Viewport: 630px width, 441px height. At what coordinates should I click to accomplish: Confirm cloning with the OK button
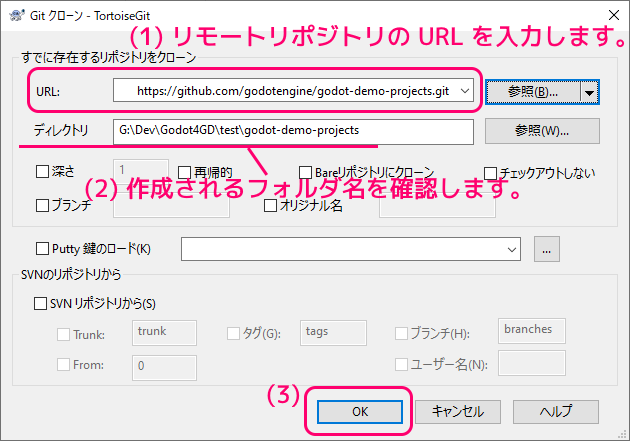click(360, 412)
